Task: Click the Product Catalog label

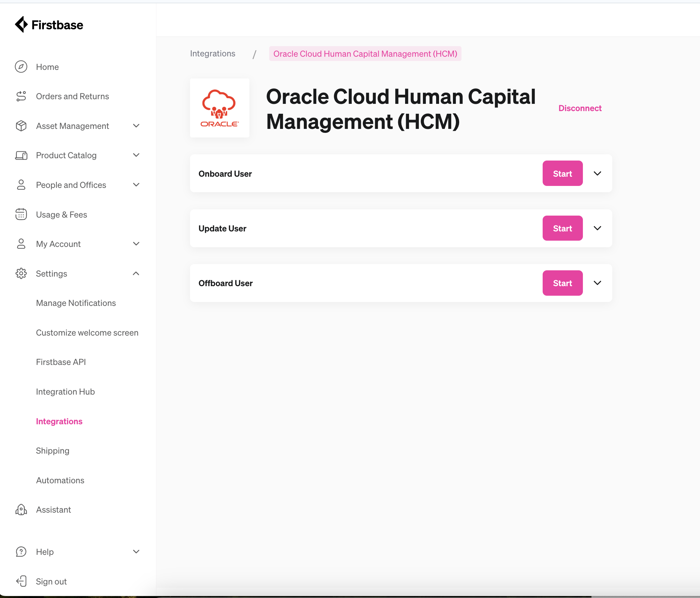Action: click(66, 155)
